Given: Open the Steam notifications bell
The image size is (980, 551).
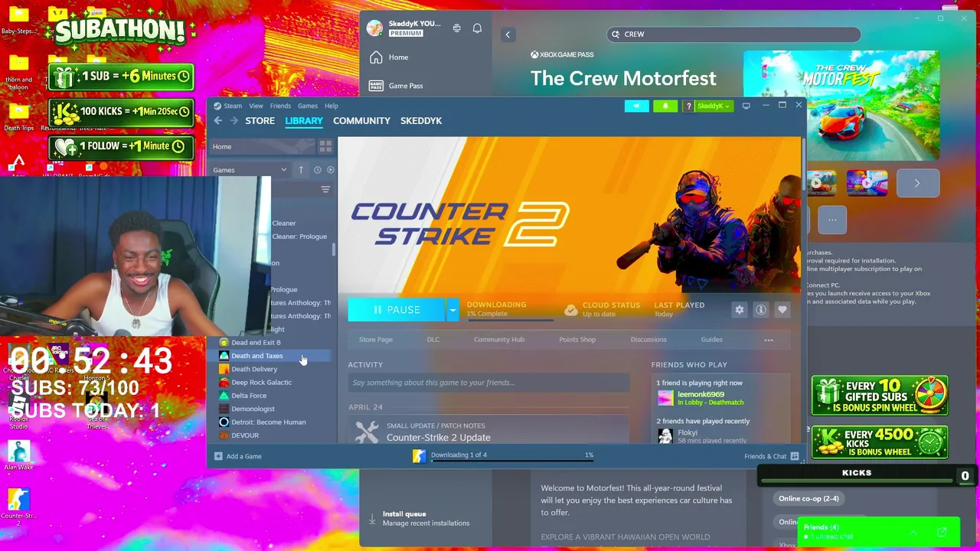Looking at the screenshot, I should point(665,106).
